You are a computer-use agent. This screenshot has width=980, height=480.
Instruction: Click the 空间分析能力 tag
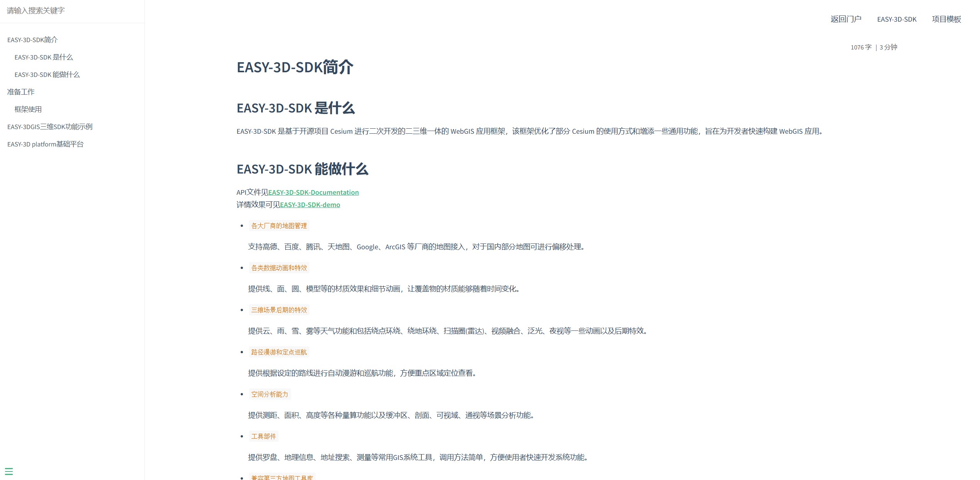[270, 394]
